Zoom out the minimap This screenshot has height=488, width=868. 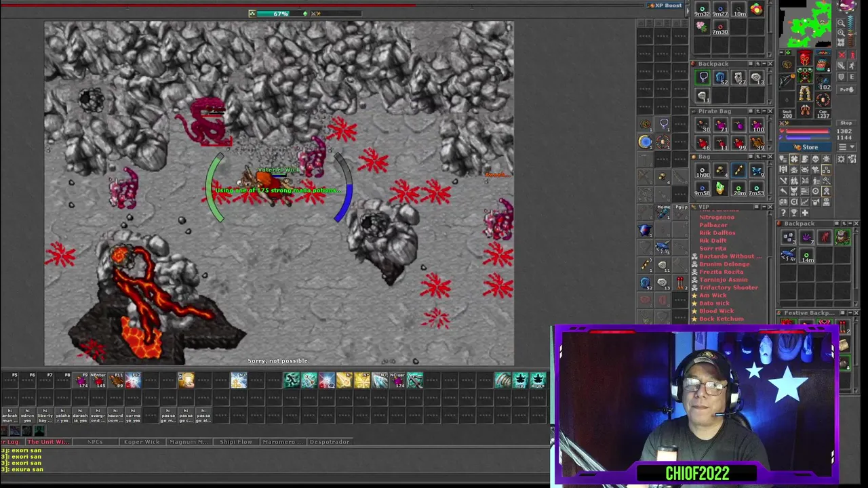(x=842, y=22)
